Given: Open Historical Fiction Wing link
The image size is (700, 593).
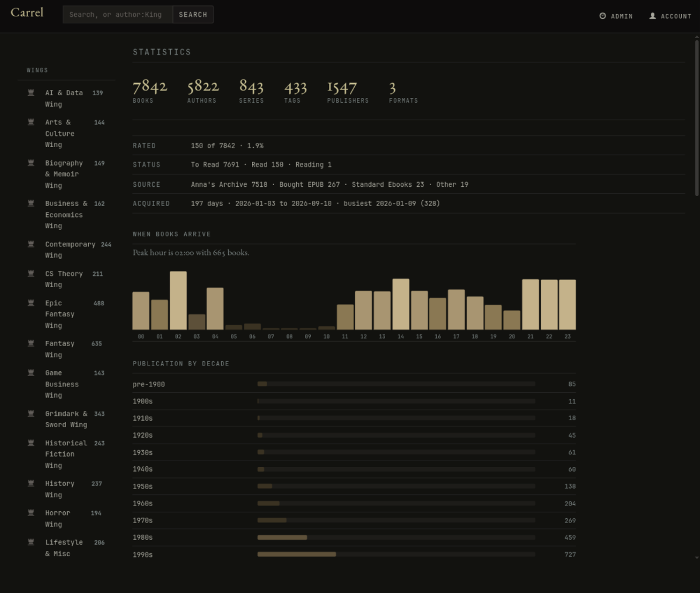Looking at the screenshot, I should 66,454.
